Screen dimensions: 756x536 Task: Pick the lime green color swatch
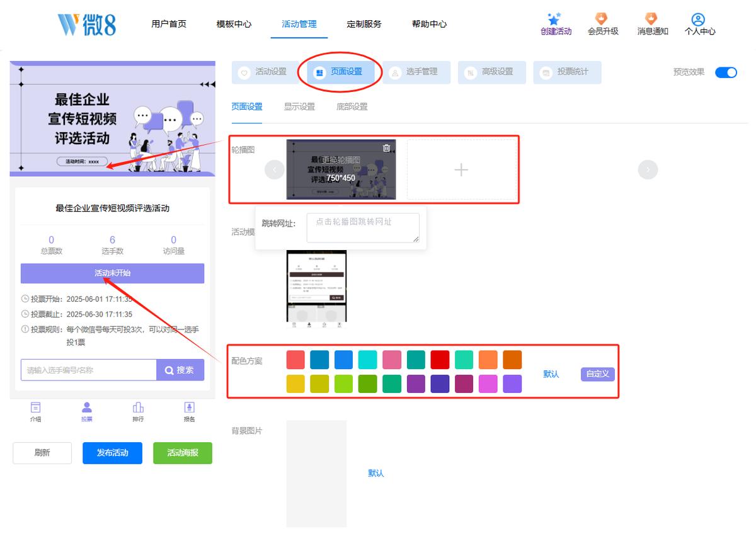click(344, 384)
